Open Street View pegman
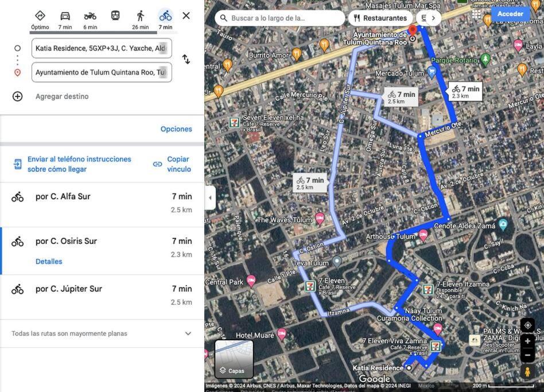This screenshot has height=392, width=544. (527, 371)
